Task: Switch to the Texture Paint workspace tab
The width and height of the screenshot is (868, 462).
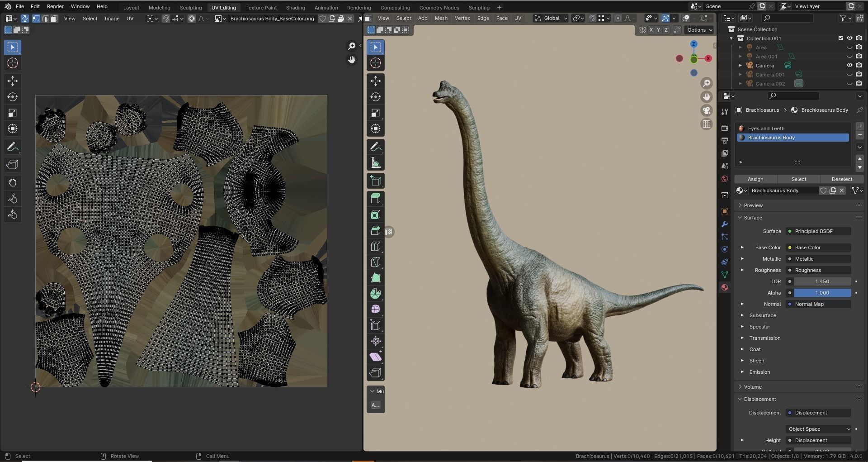Action: (261, 8)
